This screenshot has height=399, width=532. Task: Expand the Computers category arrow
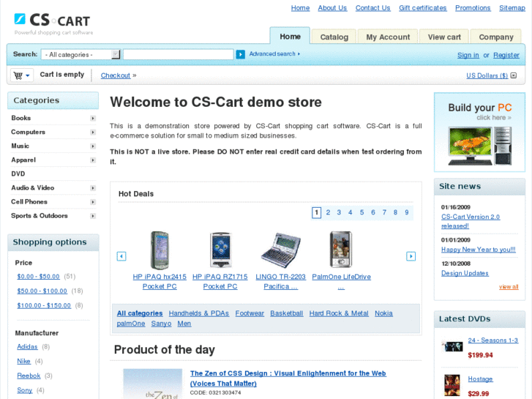[x=93, y=132]
